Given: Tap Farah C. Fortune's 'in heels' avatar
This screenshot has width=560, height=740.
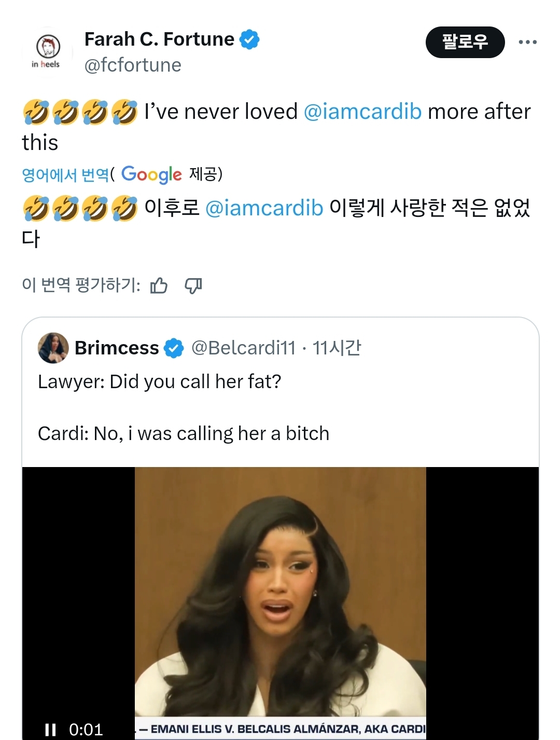Looking at the screenshot, I should coord(48,52).
